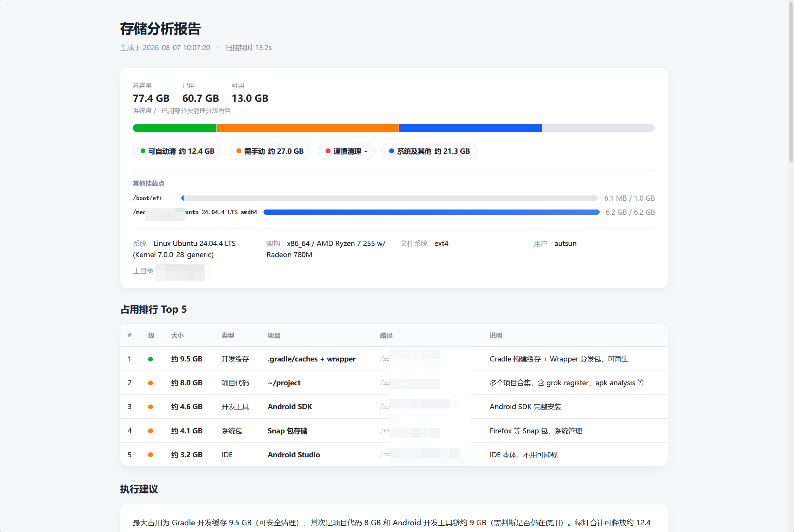Click the 77.4 GB total capacity value
This screenshot has width=794, height=532.
pos(151,98)
